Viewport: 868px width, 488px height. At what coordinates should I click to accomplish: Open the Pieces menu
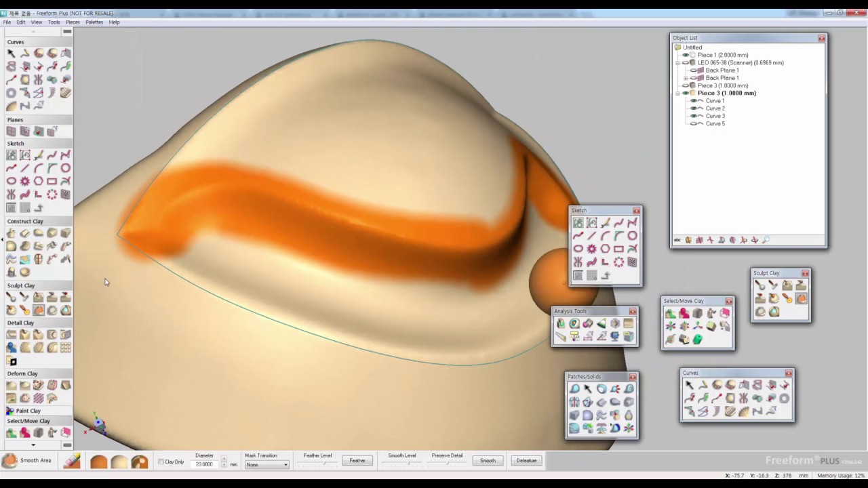73,22
